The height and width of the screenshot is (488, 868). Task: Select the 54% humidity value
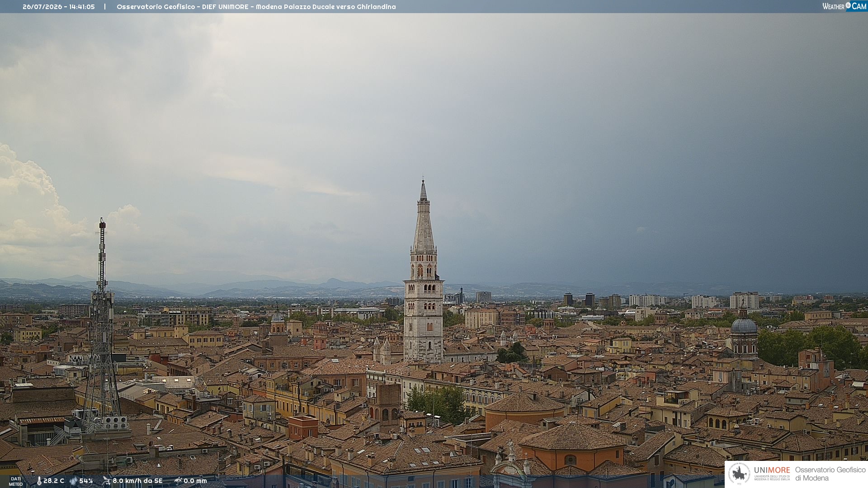point(86,481)
